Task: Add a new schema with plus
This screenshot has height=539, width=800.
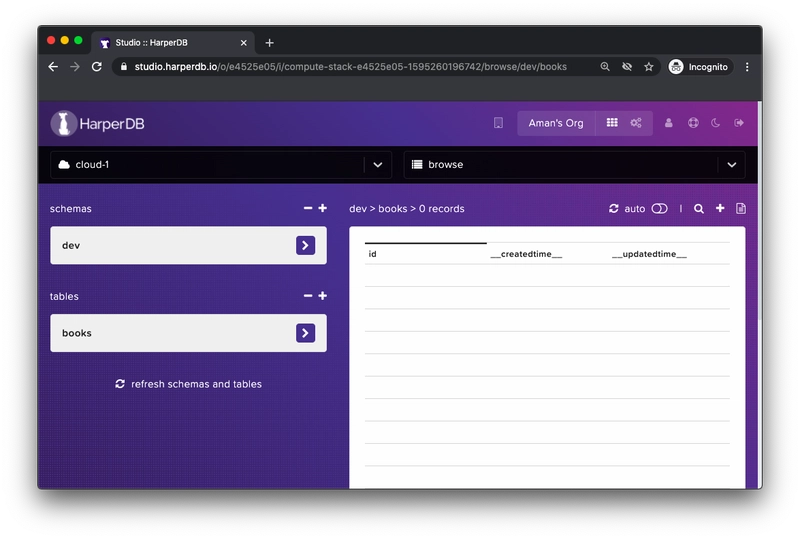Action: point(322,208)
